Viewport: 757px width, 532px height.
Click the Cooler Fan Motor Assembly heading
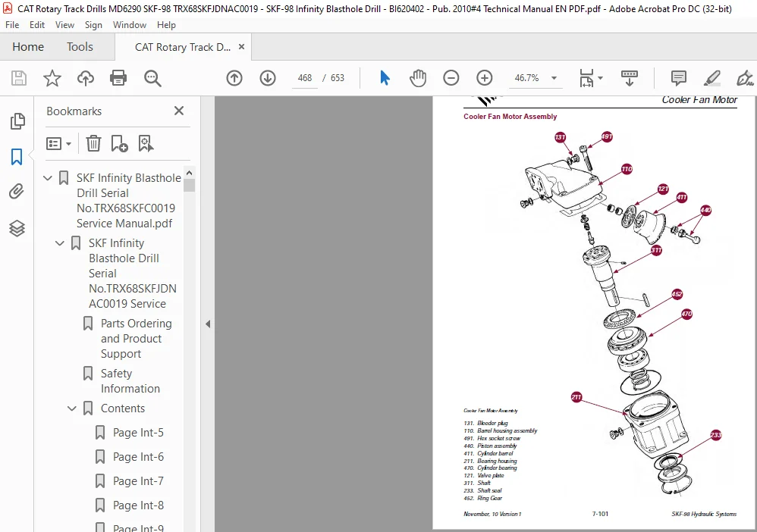coord(510,116)
